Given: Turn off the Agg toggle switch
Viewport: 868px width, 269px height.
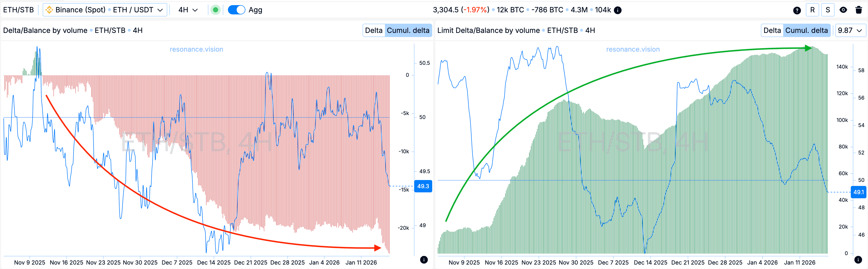Looking at the screenshot, I should pos(236,10).
